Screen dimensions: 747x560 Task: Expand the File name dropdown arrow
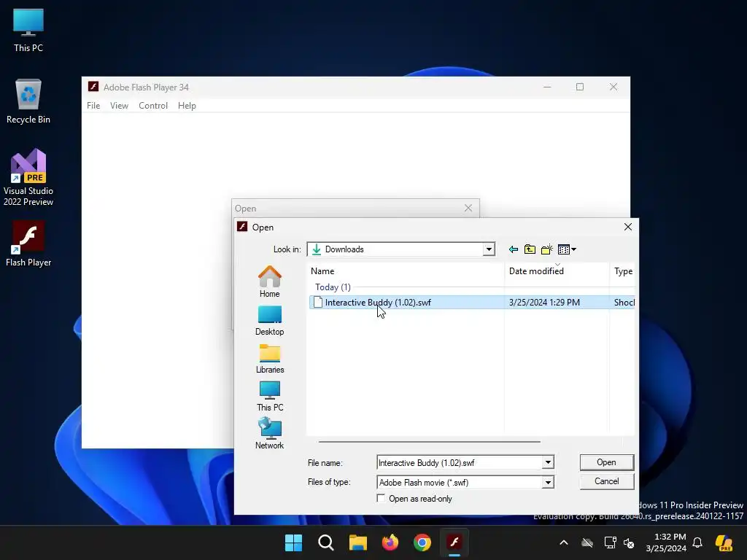click(x=548, y=462)
